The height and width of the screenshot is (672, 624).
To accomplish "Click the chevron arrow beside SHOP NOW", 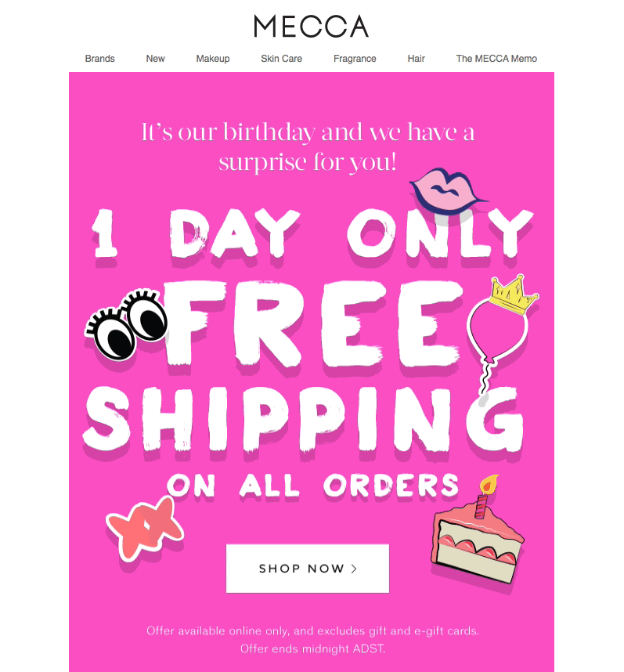I will coord(354,569).
